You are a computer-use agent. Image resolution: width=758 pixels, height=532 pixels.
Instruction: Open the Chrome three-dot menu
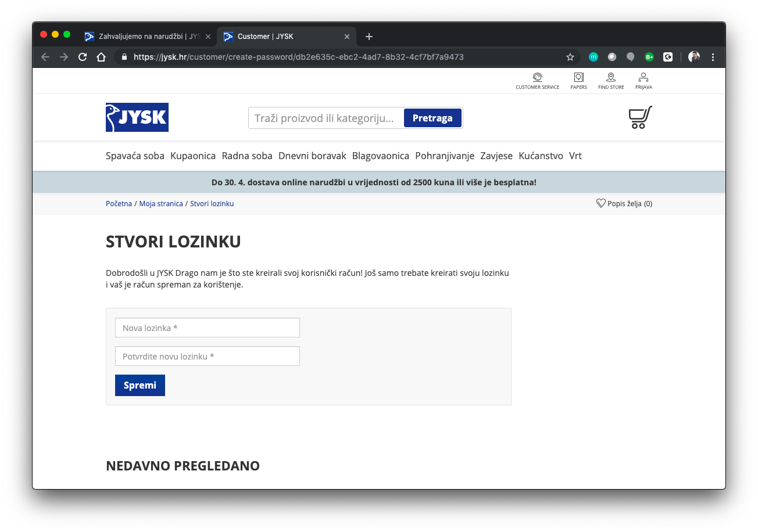[713, 57]
